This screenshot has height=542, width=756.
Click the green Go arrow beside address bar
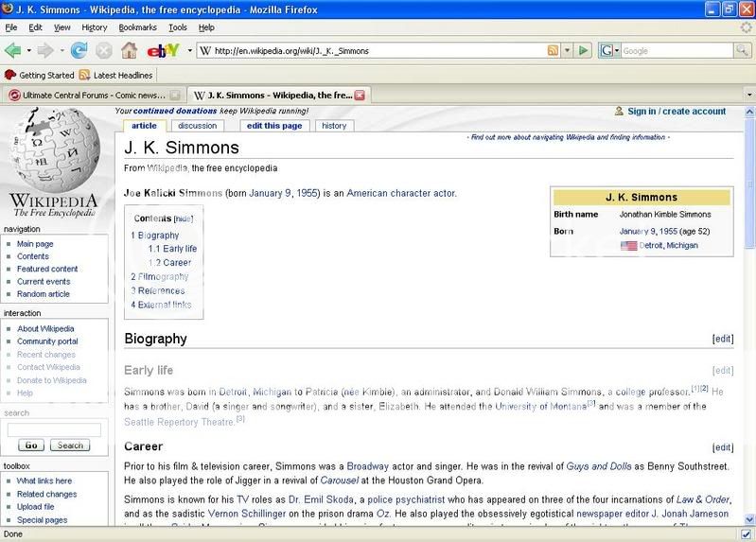[584, 50]
